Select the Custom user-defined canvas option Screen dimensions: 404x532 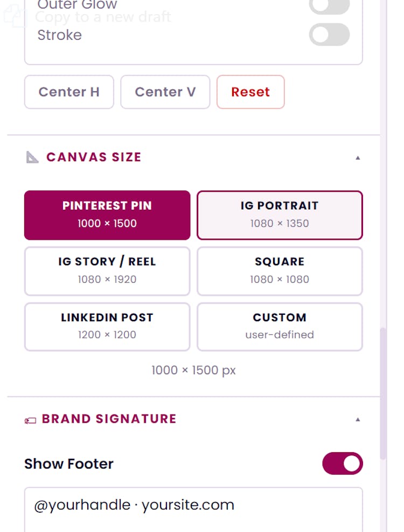280,327
